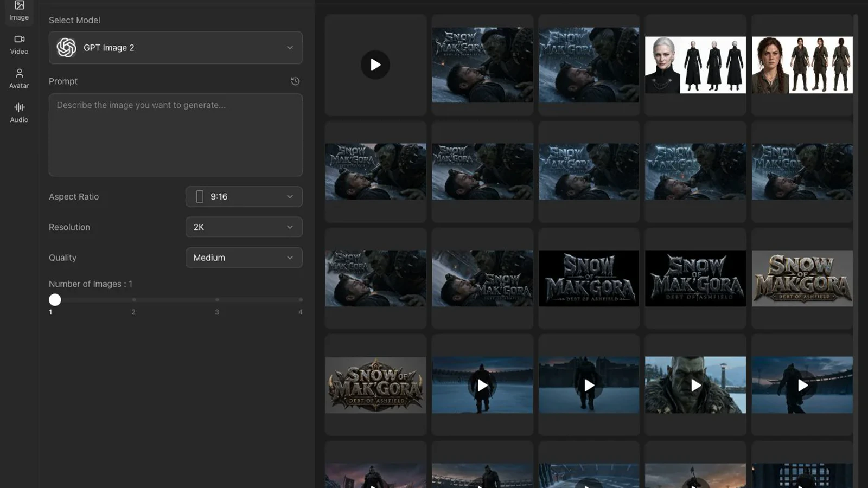Open the brown-haired woman character sheet

pos(802,65)
